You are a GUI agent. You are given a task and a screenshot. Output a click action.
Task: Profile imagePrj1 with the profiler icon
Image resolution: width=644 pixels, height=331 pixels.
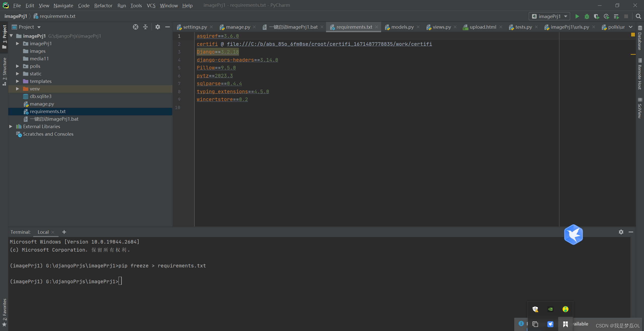click(606, 16)
